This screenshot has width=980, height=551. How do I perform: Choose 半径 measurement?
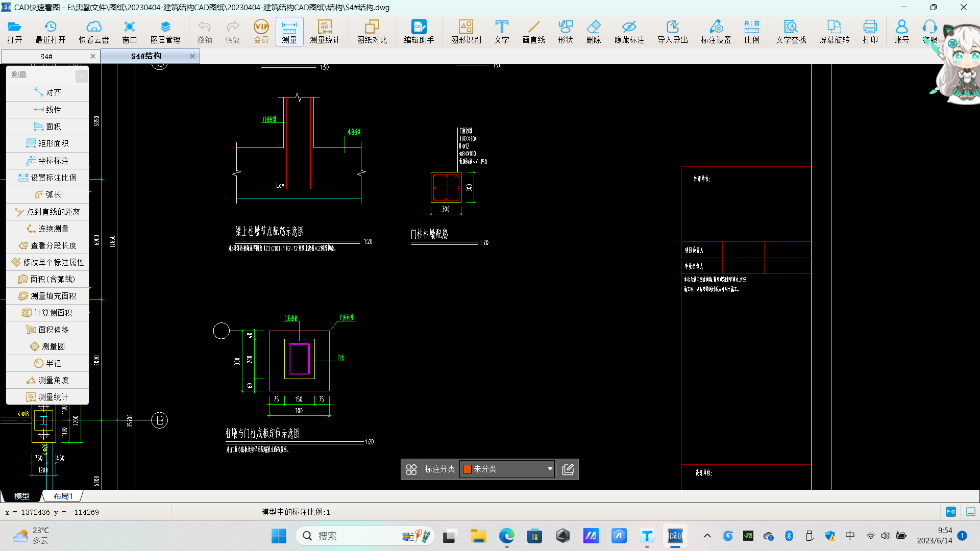pos(47,363)
